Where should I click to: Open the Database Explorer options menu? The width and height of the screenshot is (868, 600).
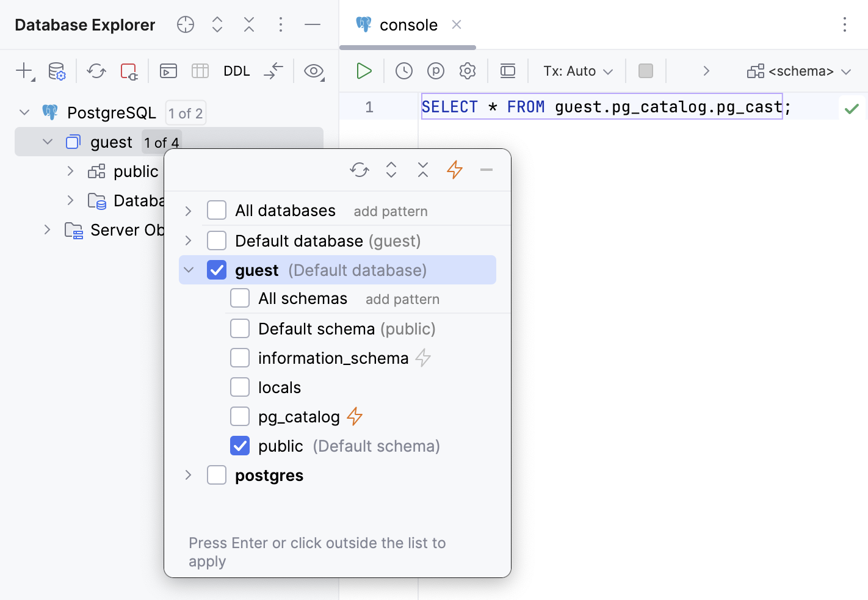pyautogui.click(x=280, y=24)
